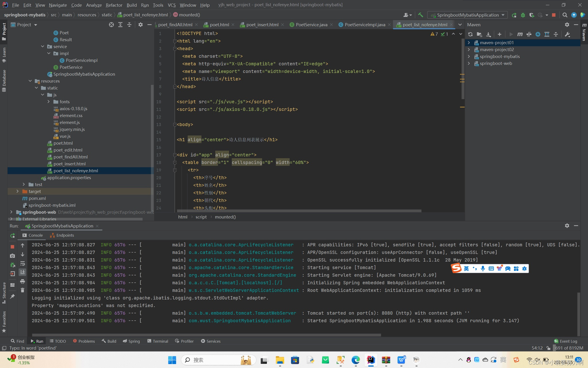This screenshot has width=588, height=368.
Task: Expand the fonts folder node
Action: [x=49, y=101]
